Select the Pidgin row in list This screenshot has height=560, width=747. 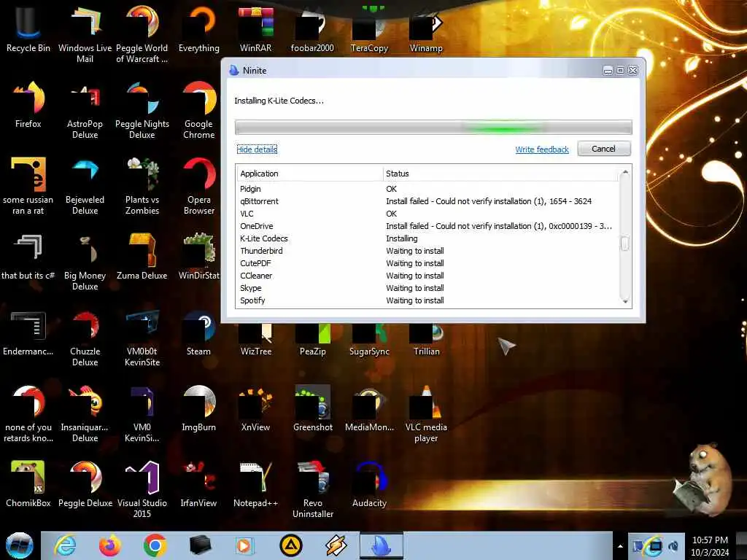[x=427, y=189]
